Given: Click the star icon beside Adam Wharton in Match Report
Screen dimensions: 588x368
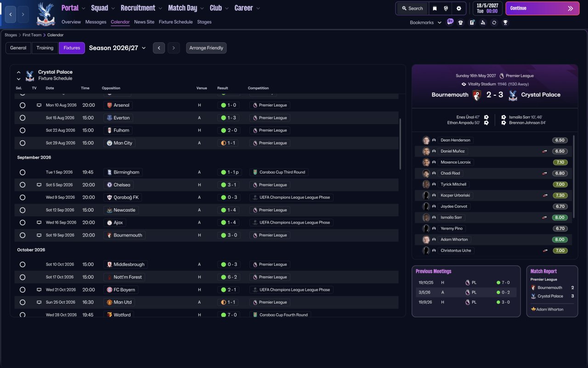Looking at the screenshot, I should (x=533, y=310).
